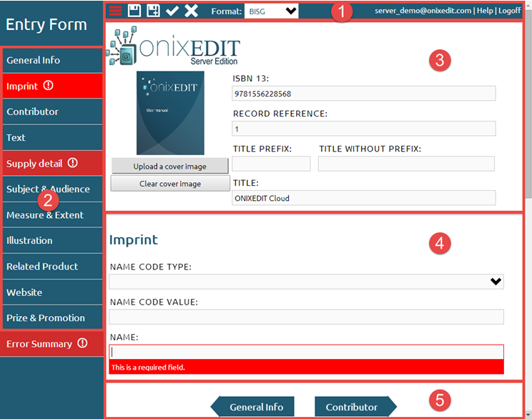Viewport: 532px width, 419px height.
Task: Open the Format BISG dropdown
Action: pos(271,11)
